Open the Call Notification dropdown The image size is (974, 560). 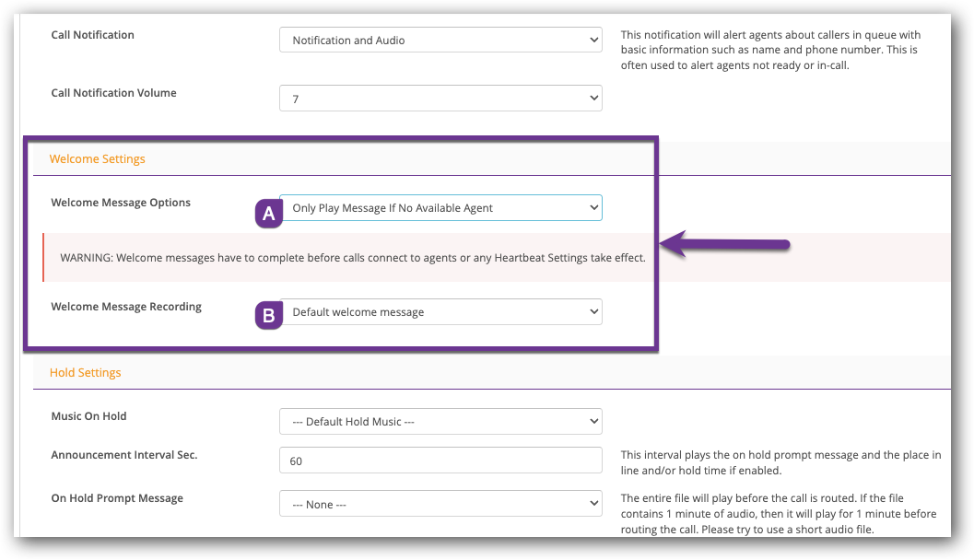click(x=440, y=41)
